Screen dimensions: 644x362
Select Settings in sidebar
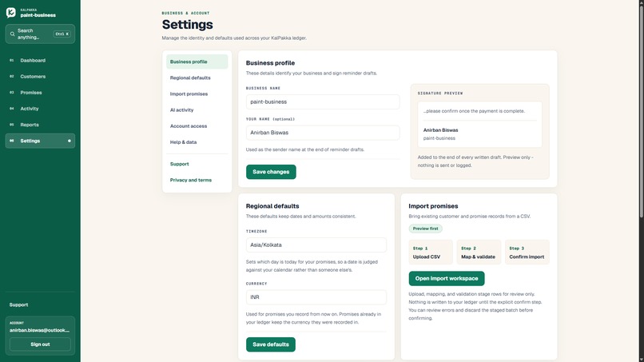(x=40, y=141)
